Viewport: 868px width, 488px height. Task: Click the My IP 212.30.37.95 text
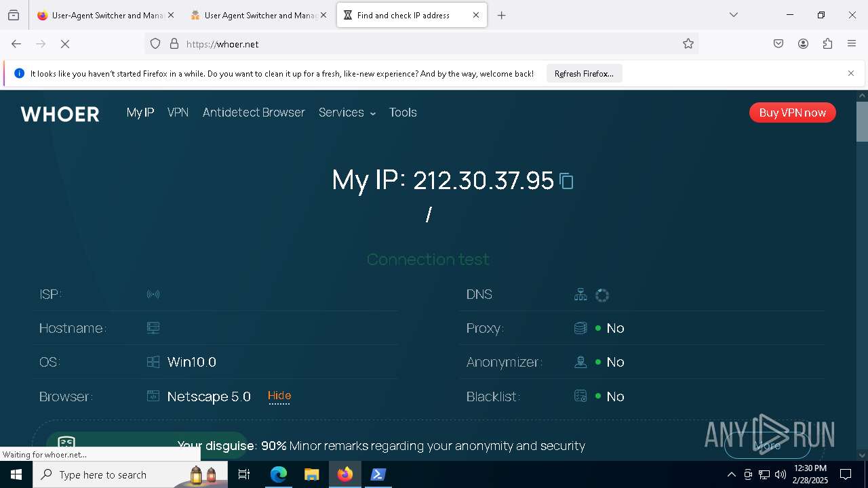click(442, 180)
